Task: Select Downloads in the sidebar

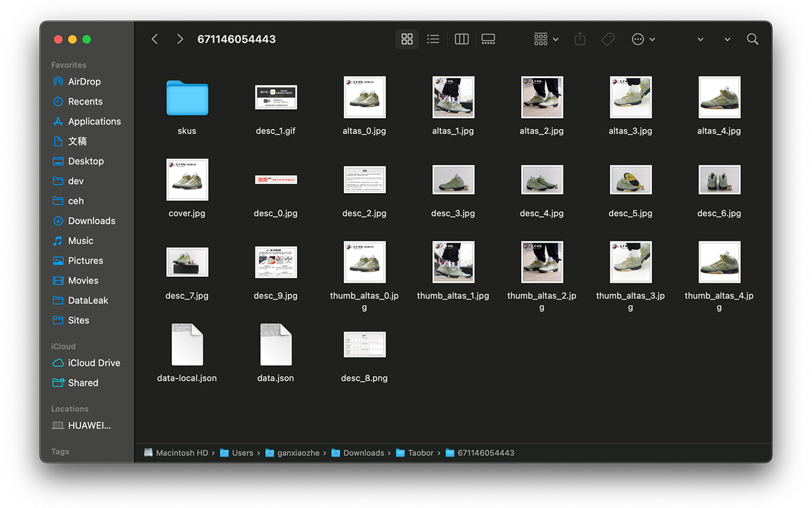Action: tap(91, 221)
